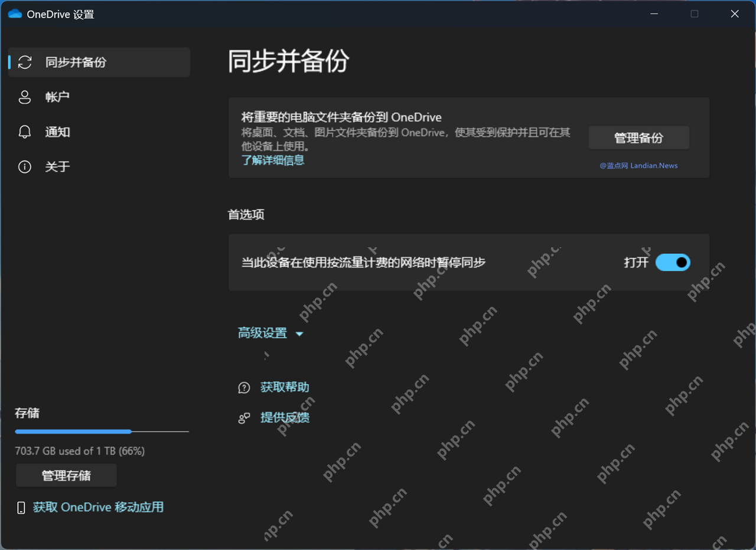Open the 通知 settings tab
756x550 pixels.
[x=99, y=132]
